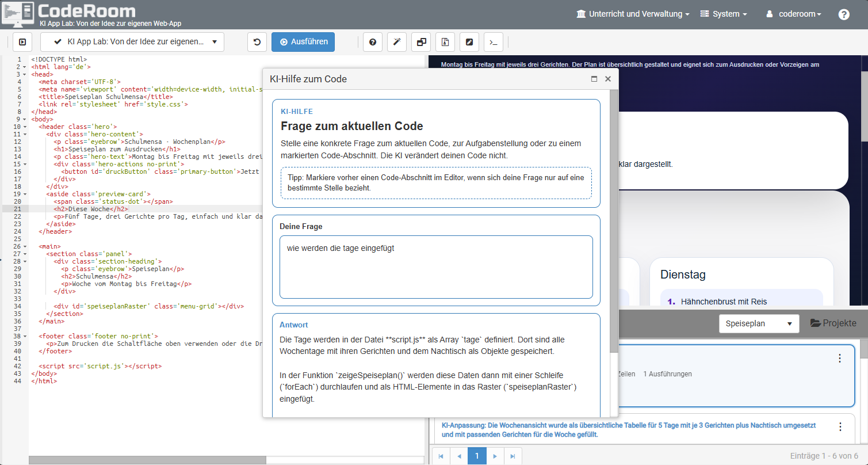This screenshot has width=868, height=465.
Task: Run the code with Ausführen
Action: click(303, 42)
